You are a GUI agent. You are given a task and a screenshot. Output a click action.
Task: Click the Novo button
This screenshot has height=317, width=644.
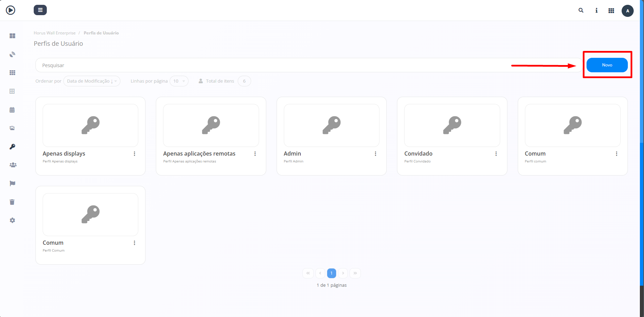pyautogui.click(x=607, y=65)
